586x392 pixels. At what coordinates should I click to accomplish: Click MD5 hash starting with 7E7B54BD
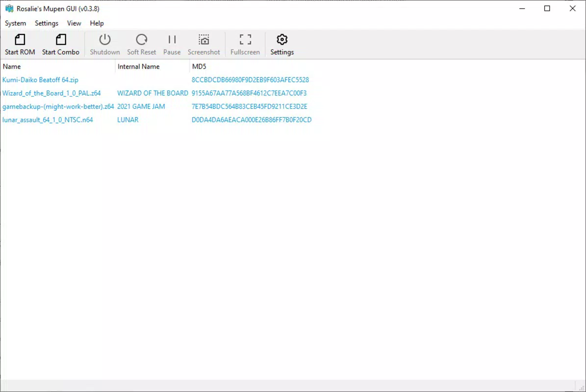(249, 107)
